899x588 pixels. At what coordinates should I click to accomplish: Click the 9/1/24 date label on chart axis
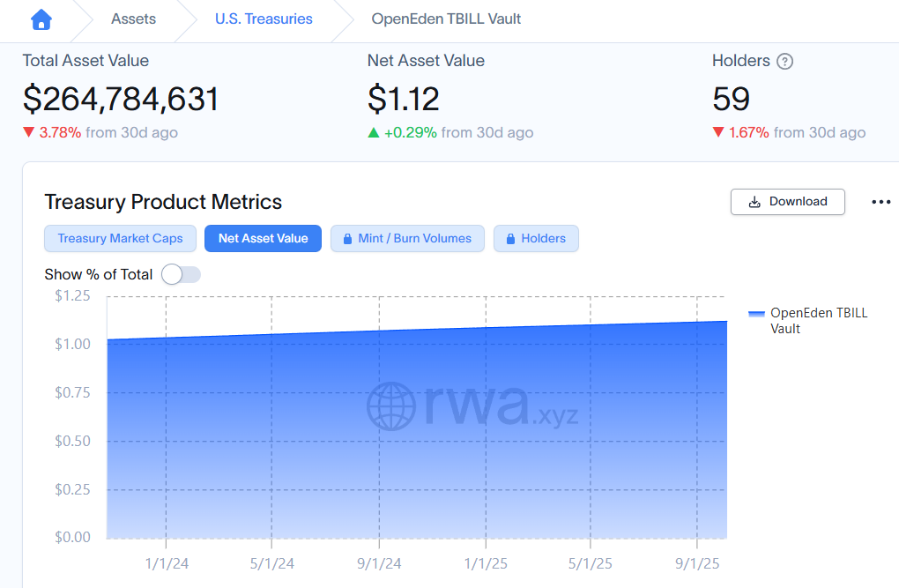pyautogui.click(x=380, y=563)
